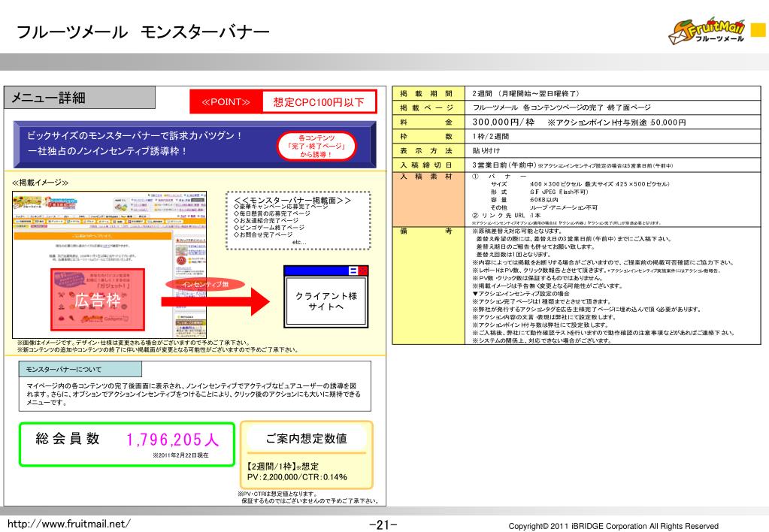Screen dimensions: 769x532
Task: Open the http://www.fruitmail.net/ link
Action: pos(68,524)
